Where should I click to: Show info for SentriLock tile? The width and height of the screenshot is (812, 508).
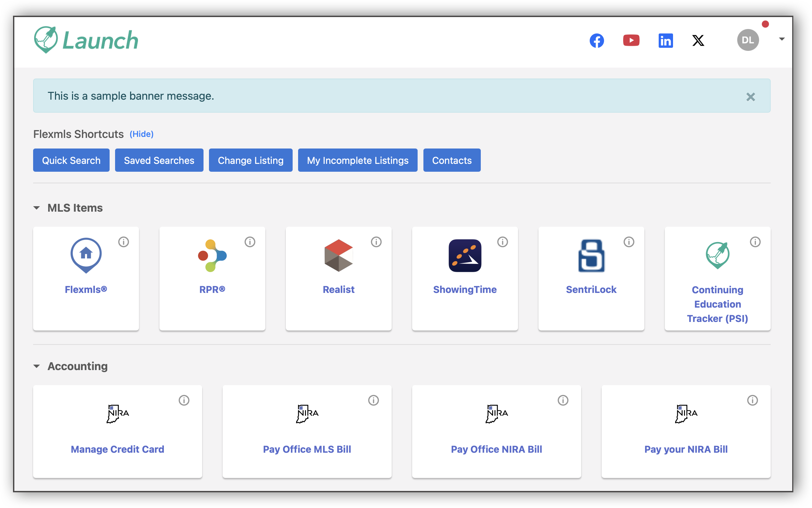point(629,242)
